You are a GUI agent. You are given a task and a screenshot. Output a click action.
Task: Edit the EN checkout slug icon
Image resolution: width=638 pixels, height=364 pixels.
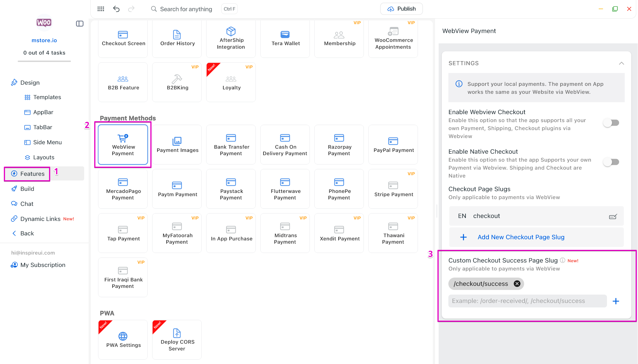click(613, 217)
